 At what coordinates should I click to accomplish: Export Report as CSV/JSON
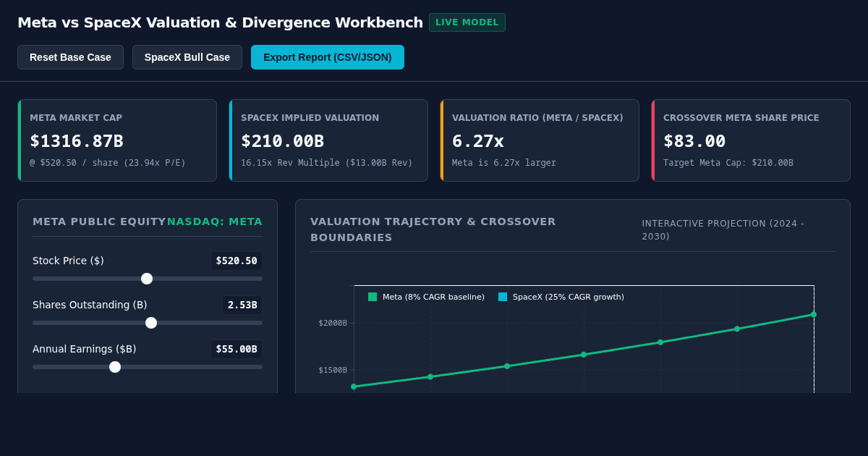click(x=328, y=57)
